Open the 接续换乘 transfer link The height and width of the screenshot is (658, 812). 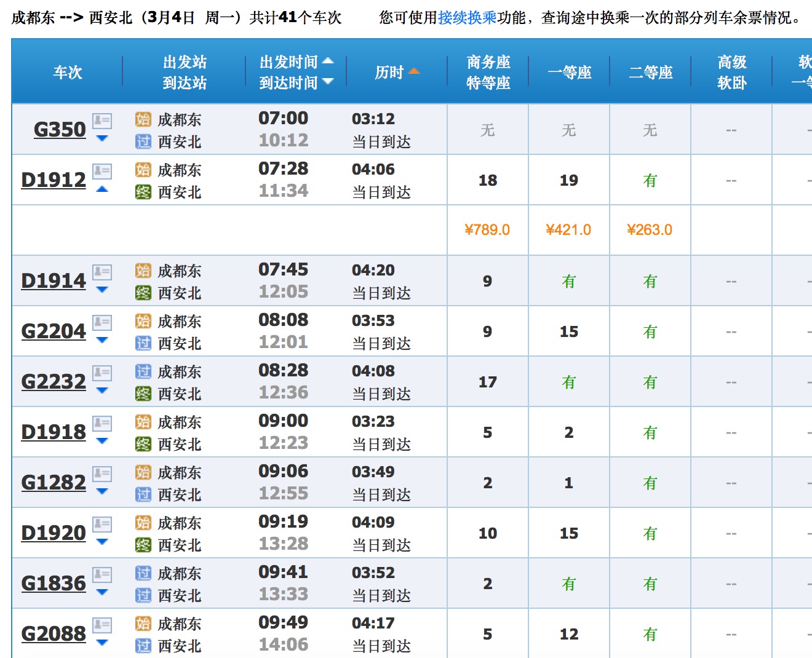coord(468,18)
